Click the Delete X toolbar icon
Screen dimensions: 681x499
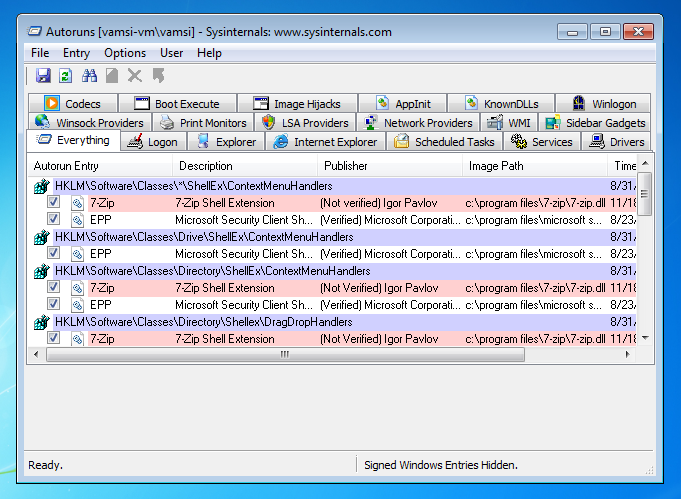[135, 76]
